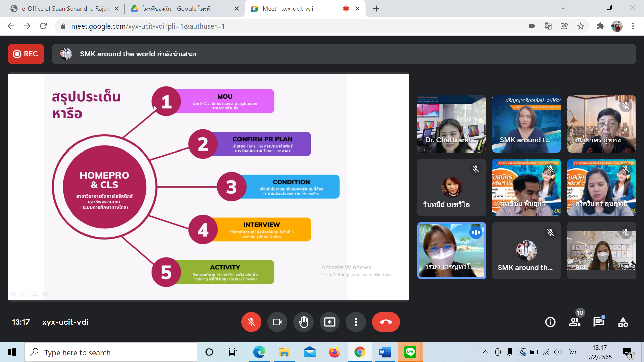Open the activities shapes icon

coord(623,322)
